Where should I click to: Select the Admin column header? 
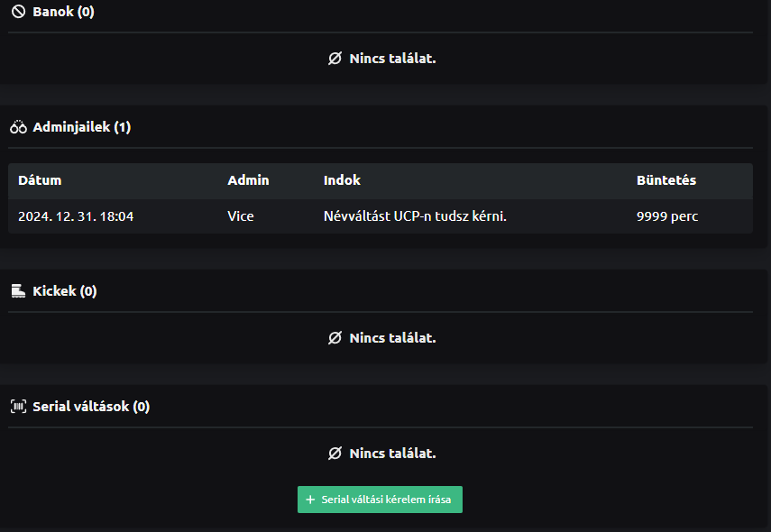(248, 180)
